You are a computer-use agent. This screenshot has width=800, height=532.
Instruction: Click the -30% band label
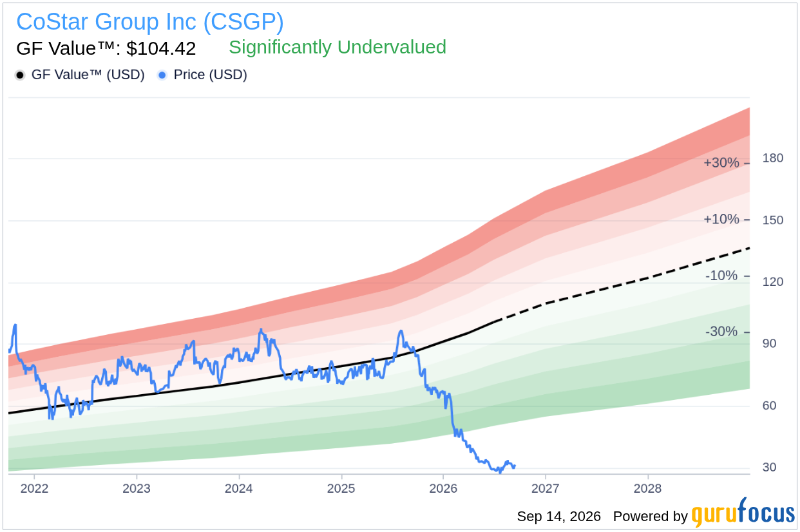721,332
